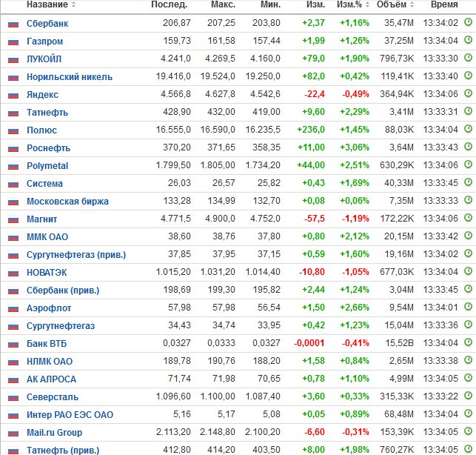The image size is (476, 455).
Task: Click the Russian flag beside Сургутнефтегаз (прив.)
Action: pyautogui.click(x=13, y=256)
